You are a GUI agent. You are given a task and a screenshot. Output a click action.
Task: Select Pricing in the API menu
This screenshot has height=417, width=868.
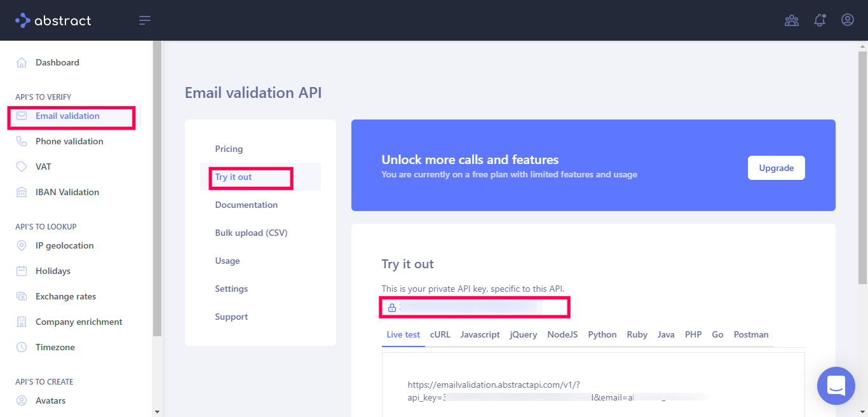[229, 149]
